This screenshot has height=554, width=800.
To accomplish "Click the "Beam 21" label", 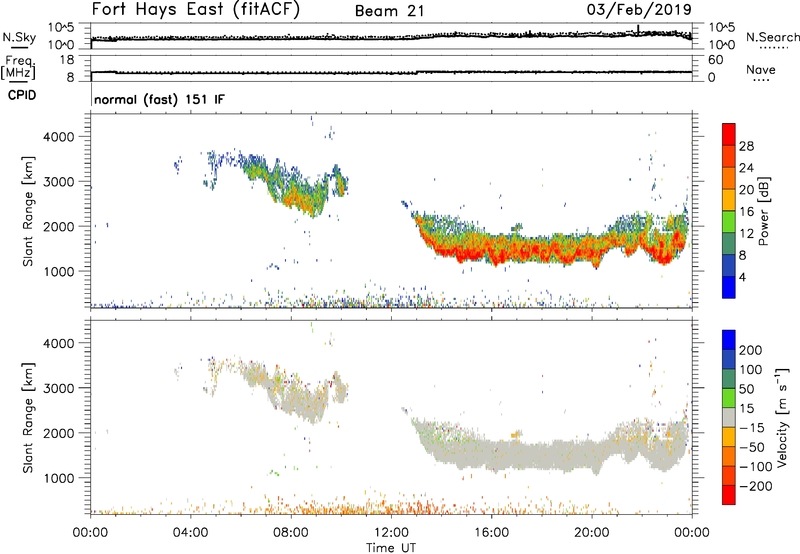I will pos(389,11).
